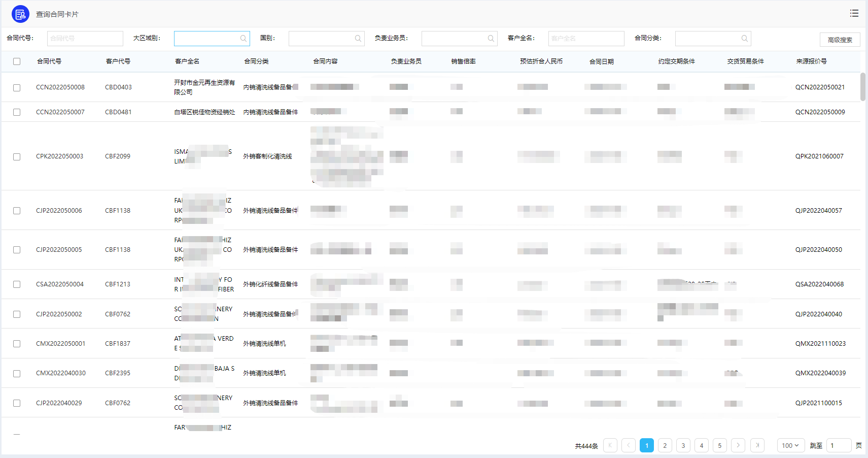This screenshot has height=458, width=868.
Task: Select page 2 in pagination
Action: click(x=665, y=445)
